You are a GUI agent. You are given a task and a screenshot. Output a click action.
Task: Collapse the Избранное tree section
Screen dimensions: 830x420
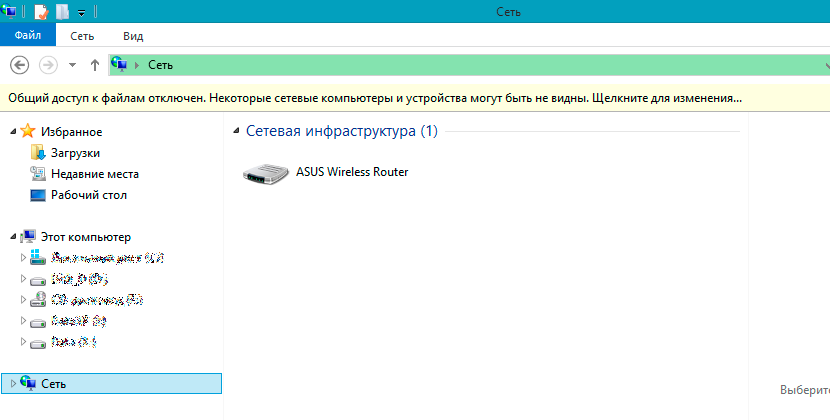12,132
